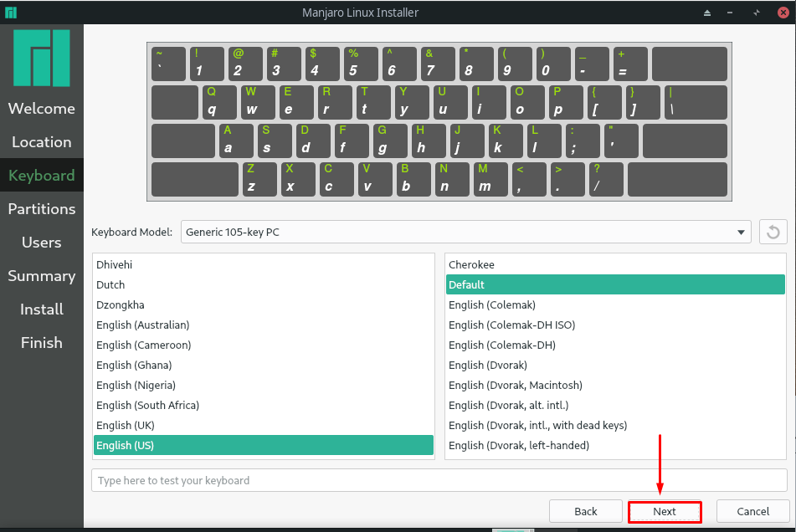
Task: Select English (Colemak-DH ISO) variant
Action: click(615, 325)
